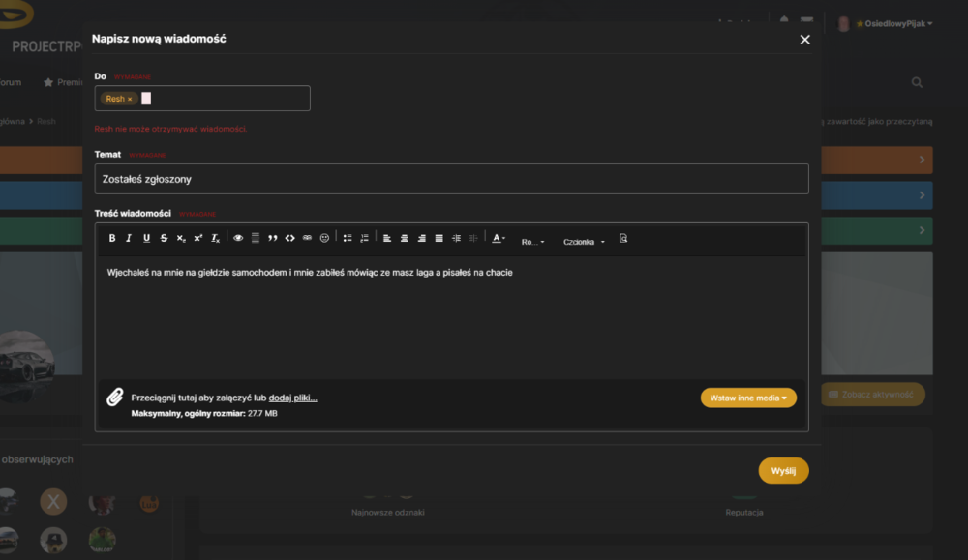
Task: Open font size dropdown
Action: click(x=532, y=242)
